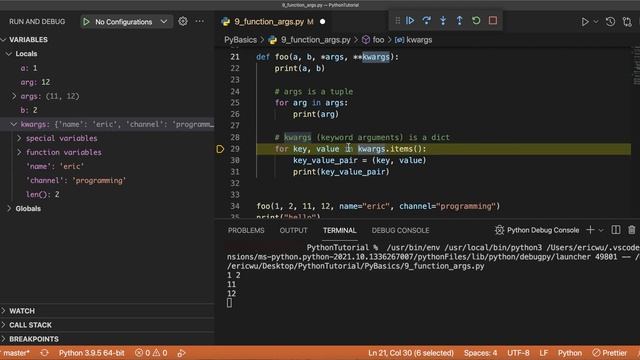Screen dimensions: 640x360
Task: Collapse the kwargs dictionary variable
Action: point(14,124)
